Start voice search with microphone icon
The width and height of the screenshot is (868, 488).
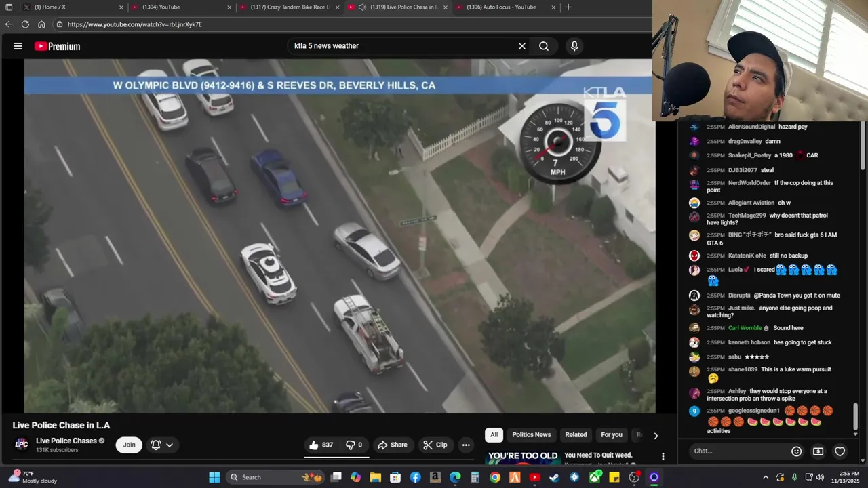tap(574, 46)
